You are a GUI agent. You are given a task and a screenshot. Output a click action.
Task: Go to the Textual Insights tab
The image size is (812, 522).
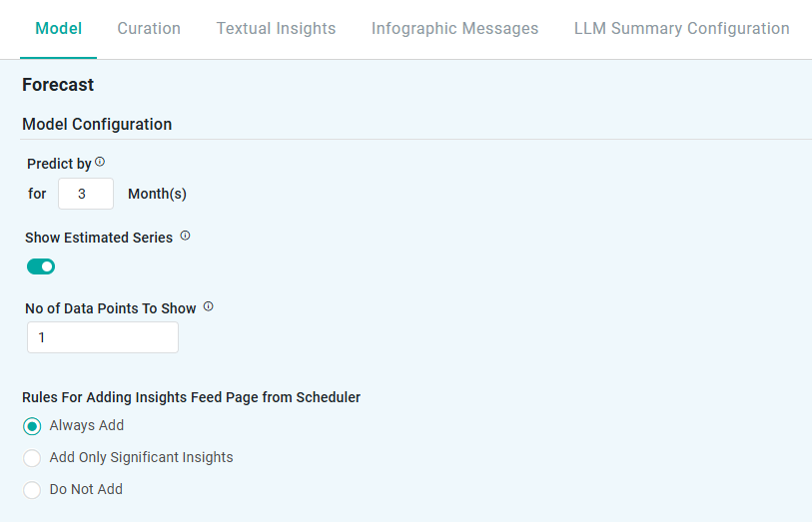click(x=276, y=29)
